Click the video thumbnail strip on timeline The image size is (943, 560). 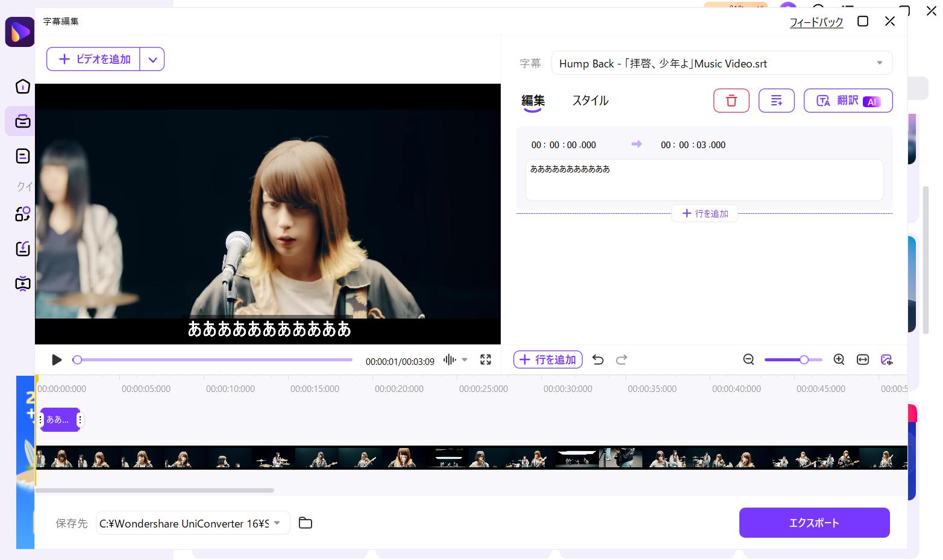pyautogui.click(x=471, y=458)
